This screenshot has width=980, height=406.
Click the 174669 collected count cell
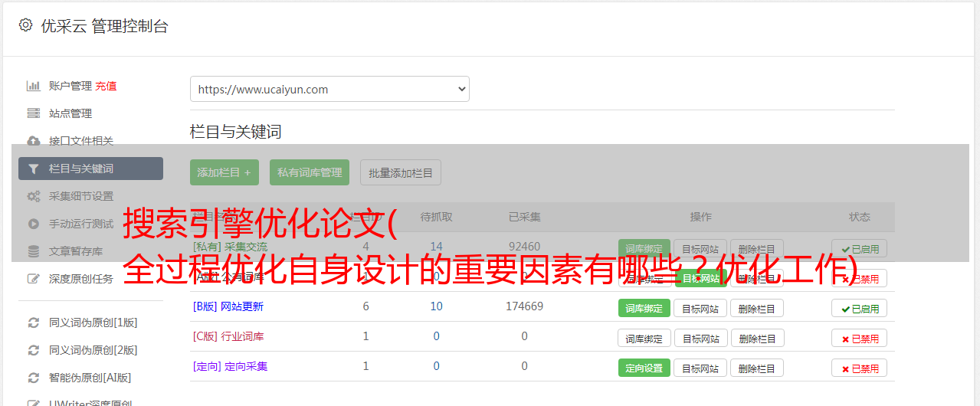click(524, 306)
